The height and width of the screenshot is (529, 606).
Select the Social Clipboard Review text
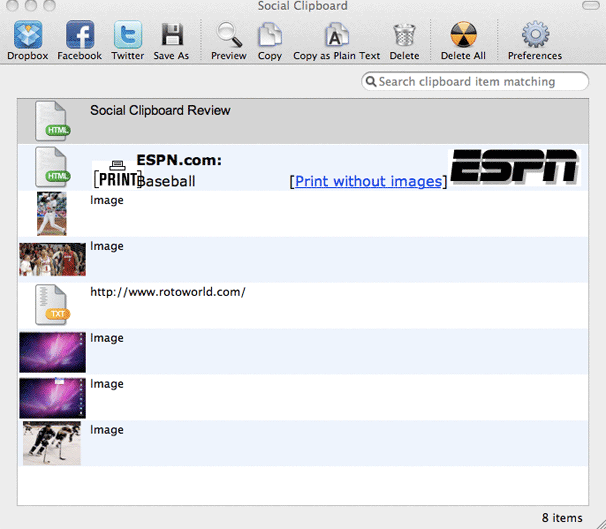[x=160, y=111]
